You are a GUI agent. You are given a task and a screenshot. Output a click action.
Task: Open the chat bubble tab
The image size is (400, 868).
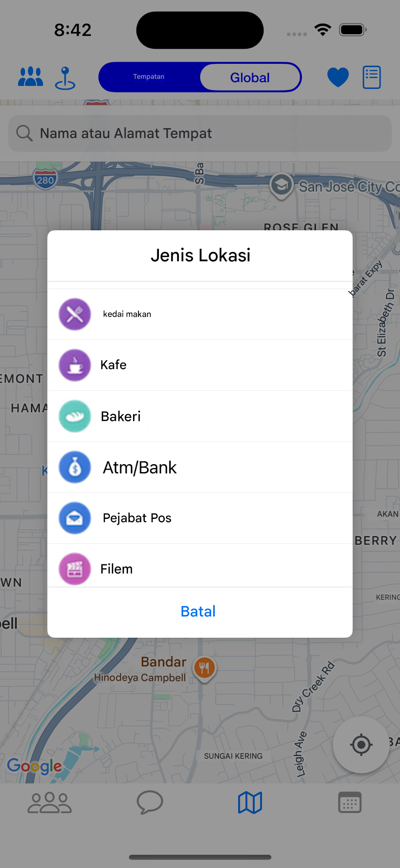coord(150,802)
